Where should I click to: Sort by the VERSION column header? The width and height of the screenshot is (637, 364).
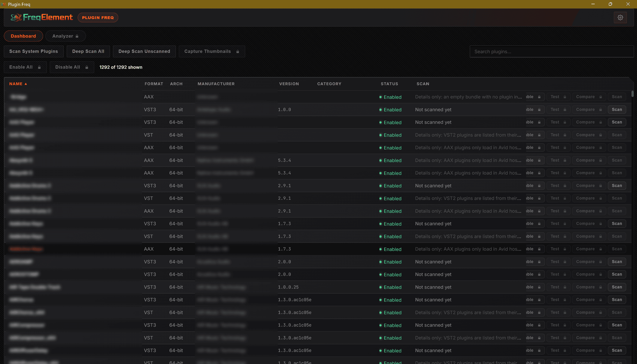click(289, 84)
